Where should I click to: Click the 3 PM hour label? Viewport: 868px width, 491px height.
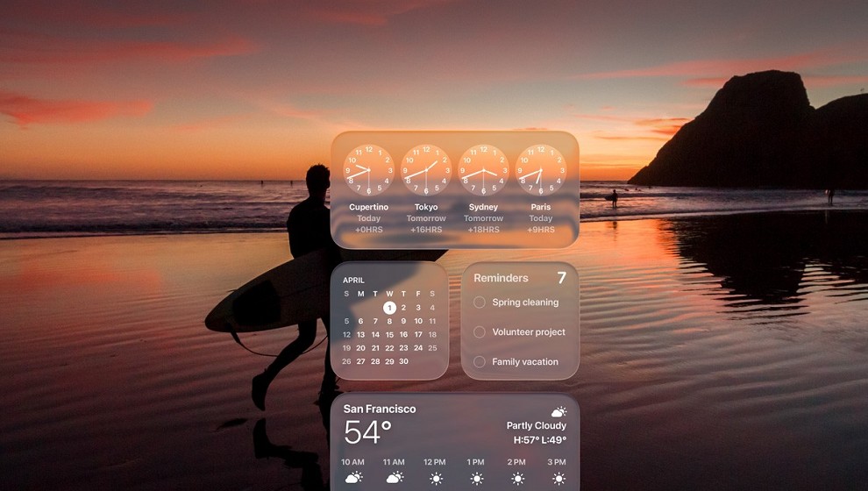pos(557,462)
